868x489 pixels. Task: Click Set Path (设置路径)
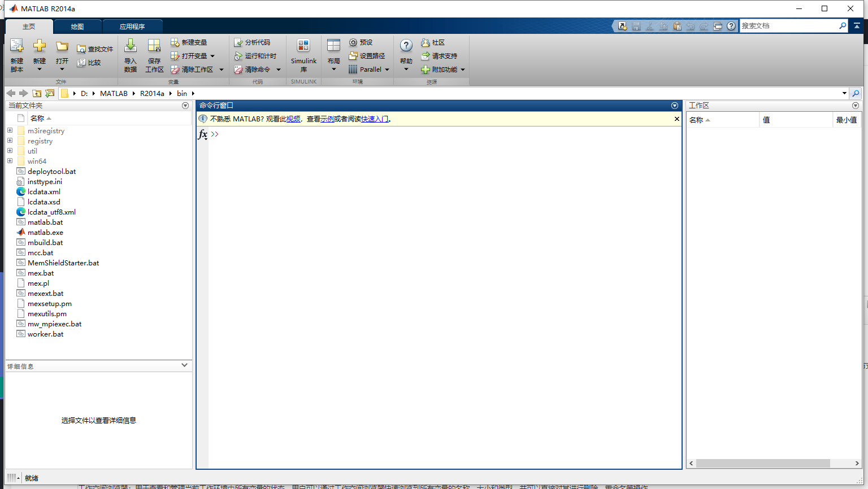click(x=367, y=56)
